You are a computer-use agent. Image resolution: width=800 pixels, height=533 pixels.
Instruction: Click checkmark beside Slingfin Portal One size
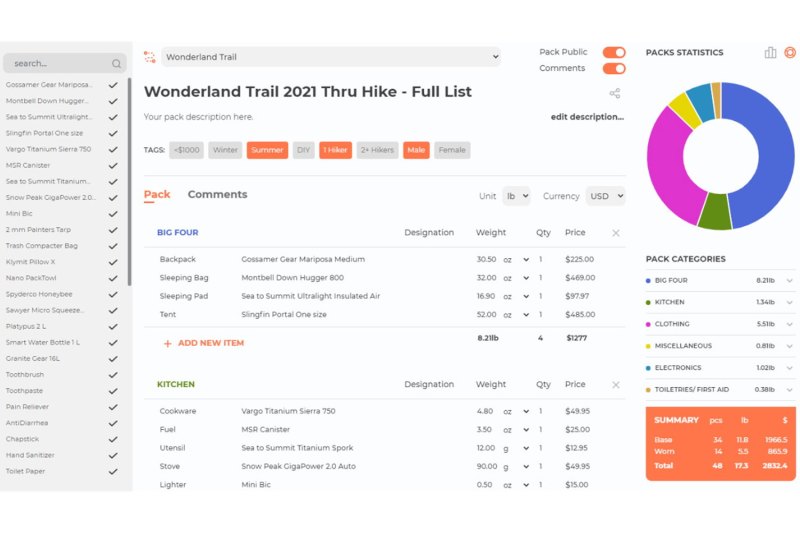pyautogui.click(x=113, y=133)
